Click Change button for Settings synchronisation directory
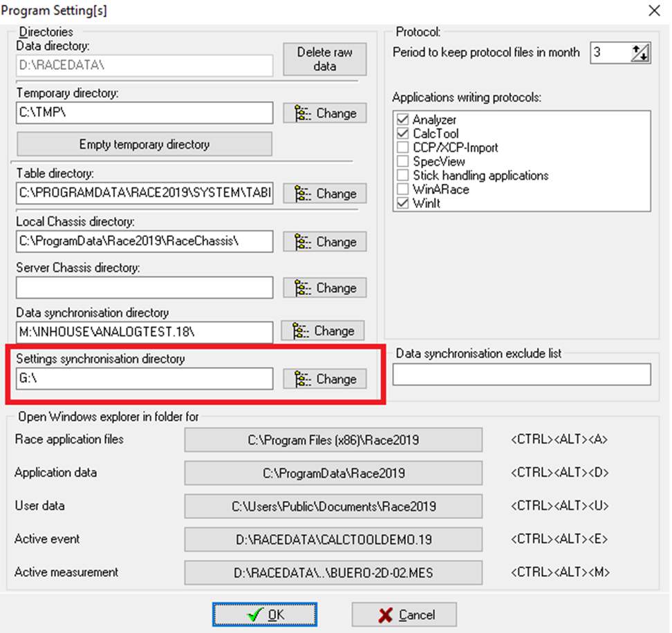 (324, 379)
